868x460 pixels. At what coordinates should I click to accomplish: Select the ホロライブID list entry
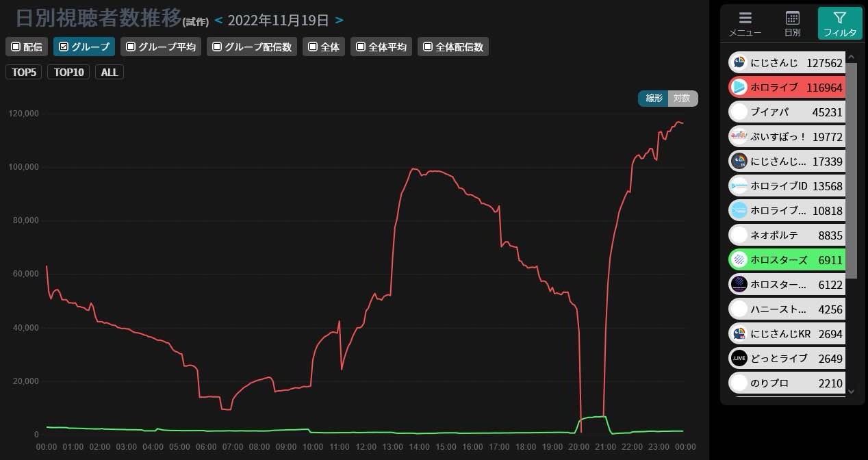(x=787, y=186)
